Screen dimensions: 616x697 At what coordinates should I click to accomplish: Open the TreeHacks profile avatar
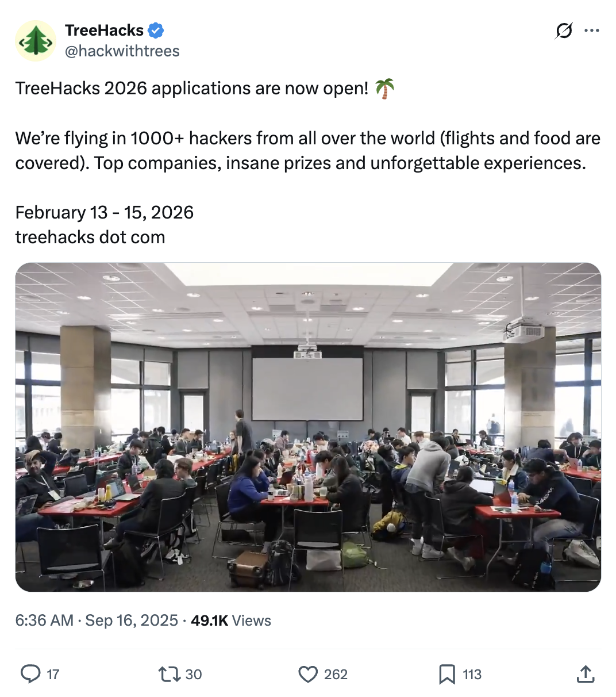(35, 41)
